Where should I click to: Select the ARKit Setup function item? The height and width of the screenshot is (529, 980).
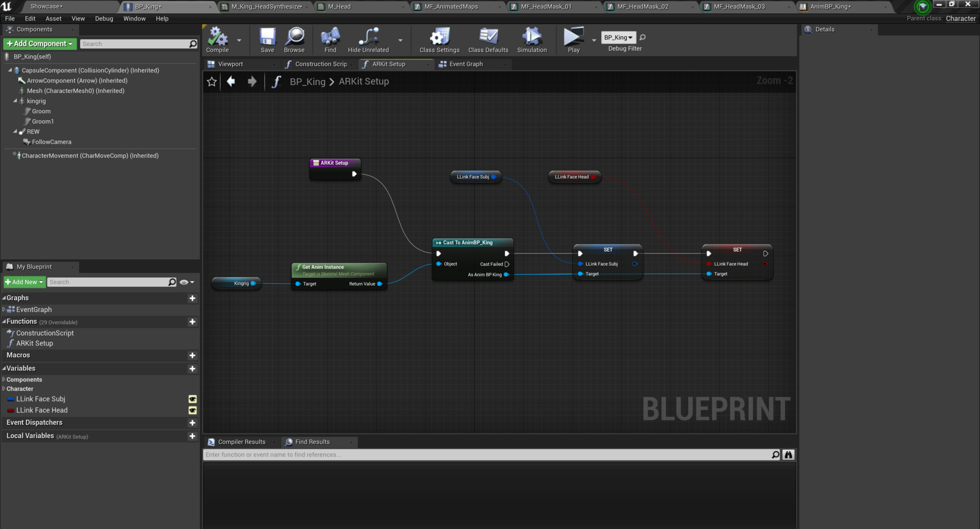34,343
